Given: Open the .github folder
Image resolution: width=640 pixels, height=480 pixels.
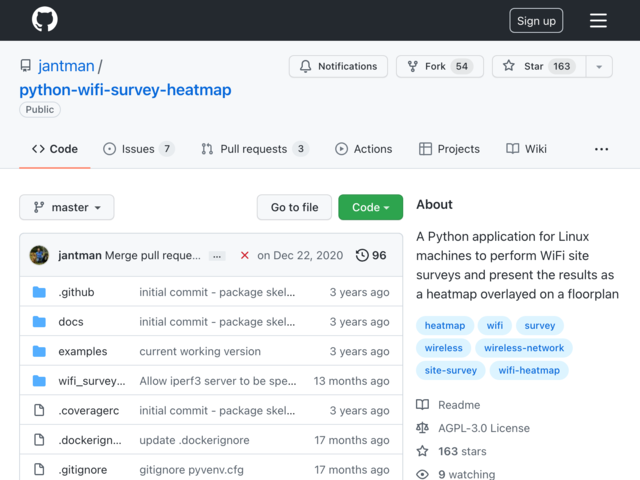Looking at the screenshot, I should [76, 292].
